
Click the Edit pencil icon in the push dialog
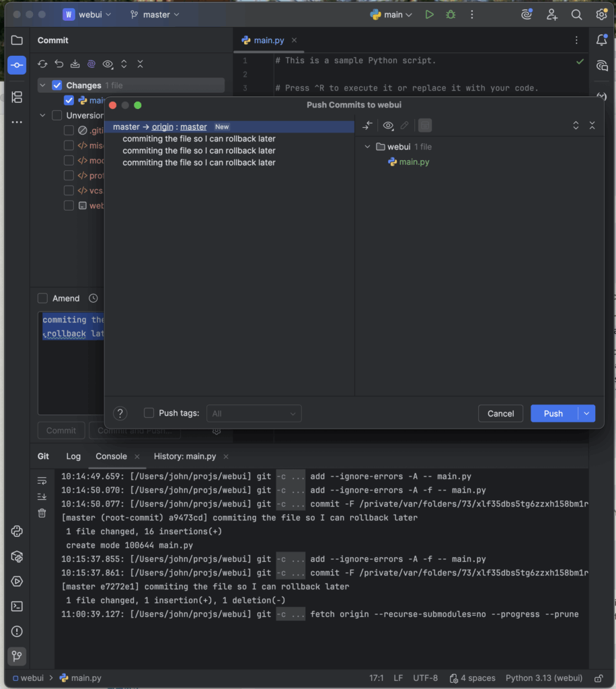pyautogui.click(x=404, y=126)
